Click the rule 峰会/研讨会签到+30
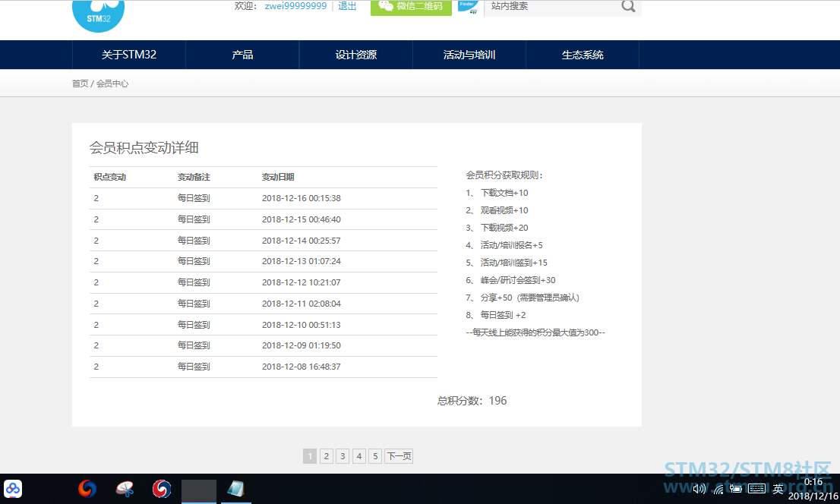 pyautogui.click(x=518, y=280)
